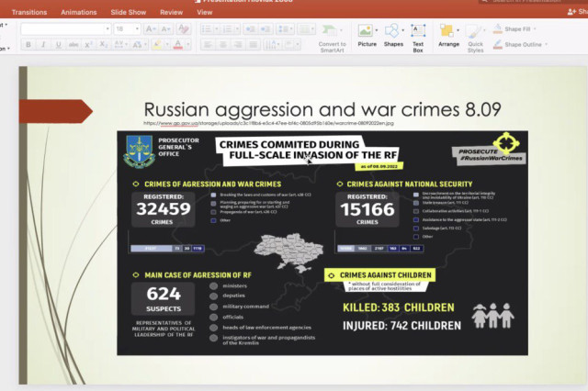Open the Picture dropdown arrow
Screen dimensions: 588x391
tap(377, 30)
